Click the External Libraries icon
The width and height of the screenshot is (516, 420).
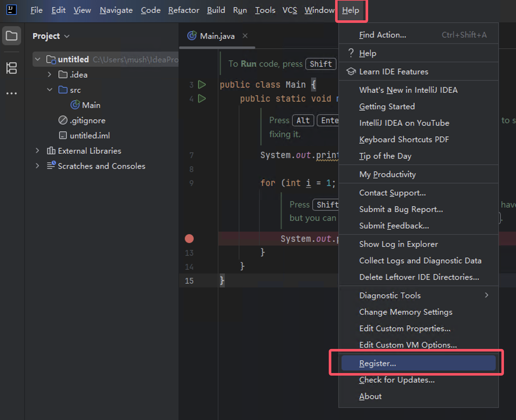51,151
